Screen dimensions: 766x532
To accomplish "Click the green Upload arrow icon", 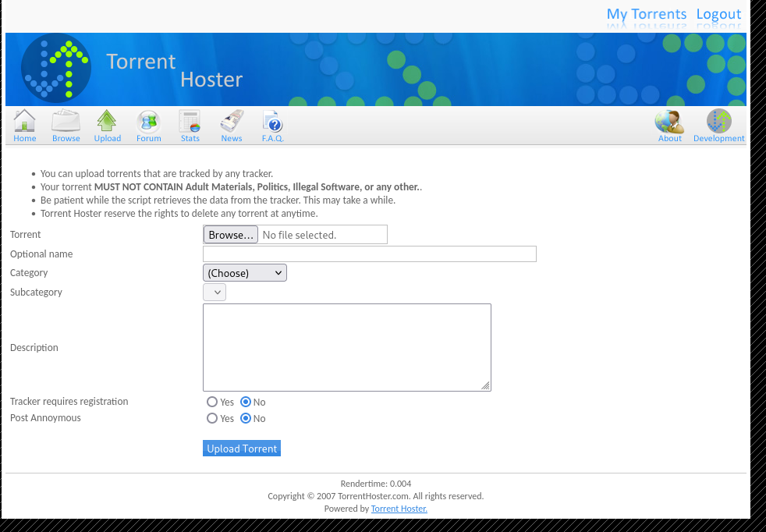I will coord(107,122).
